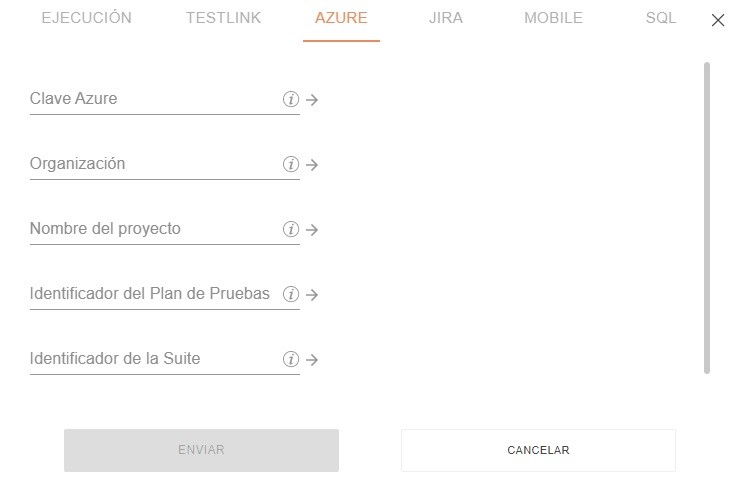Show info for Identificador de la Suite

[x=291, y=359]
